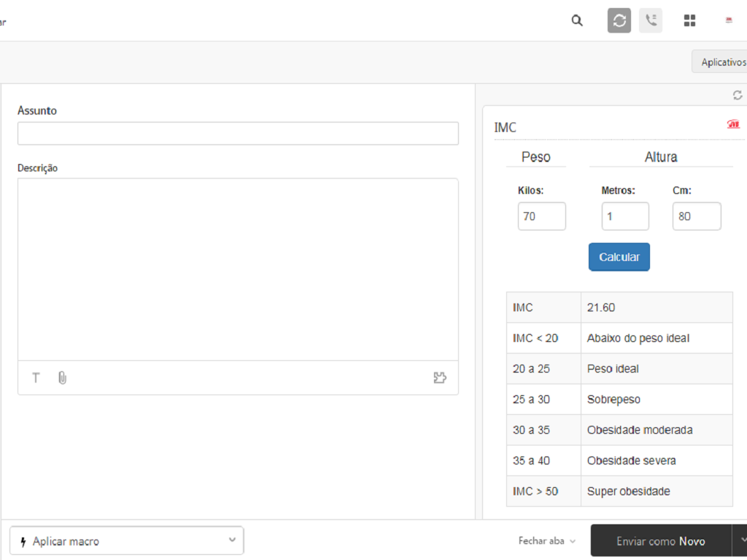Click the Aplicativos button
Screen dimensions: 747x560
721,62
